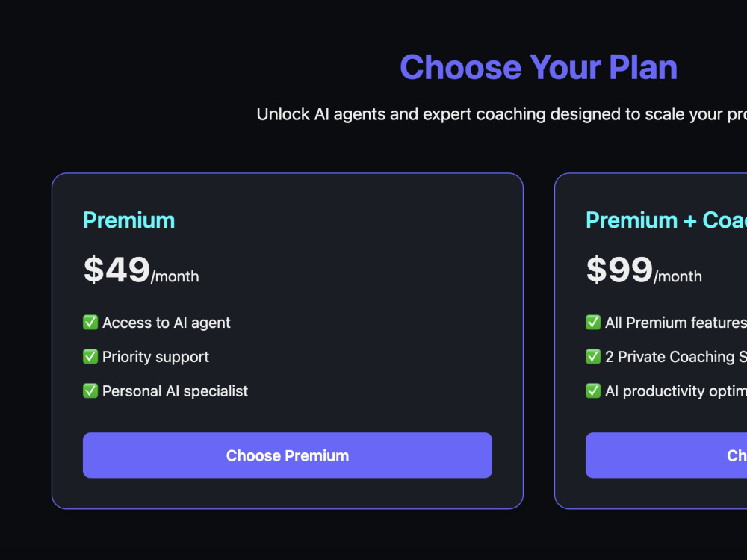The width and height of the screenshot is (747, 560).
Task: Click the Unlock AI agents subtitle text
Action: point(502,114)
